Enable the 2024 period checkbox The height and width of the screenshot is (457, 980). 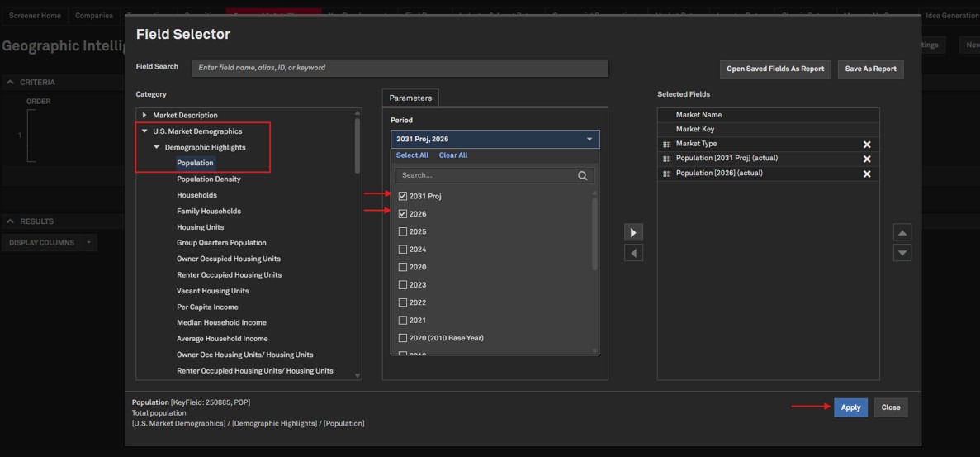pos(403,250)
